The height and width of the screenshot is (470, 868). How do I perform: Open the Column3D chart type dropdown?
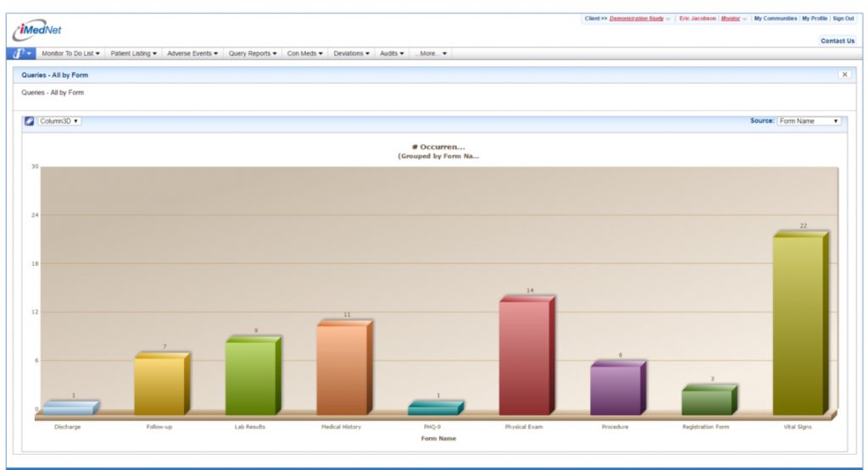(x=59, y=121)
